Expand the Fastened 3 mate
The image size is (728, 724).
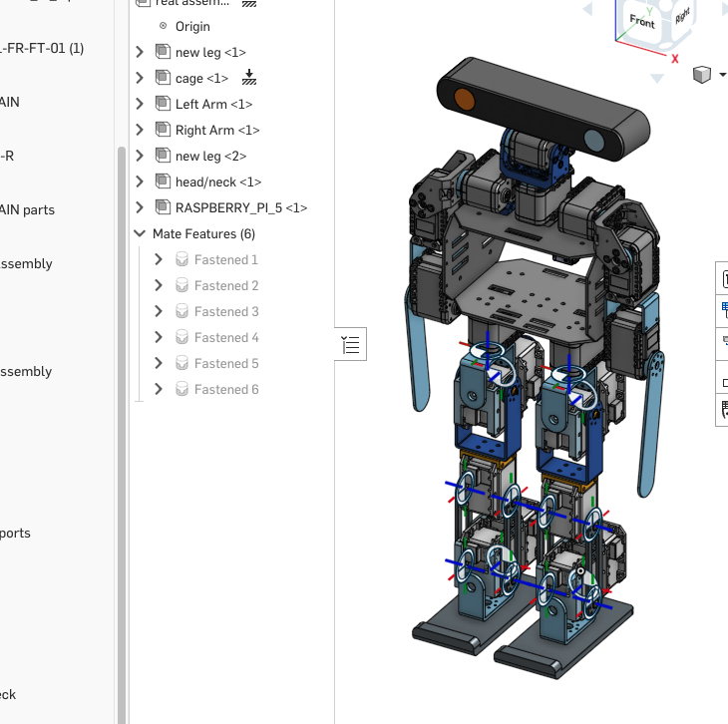tap(158, 311)
